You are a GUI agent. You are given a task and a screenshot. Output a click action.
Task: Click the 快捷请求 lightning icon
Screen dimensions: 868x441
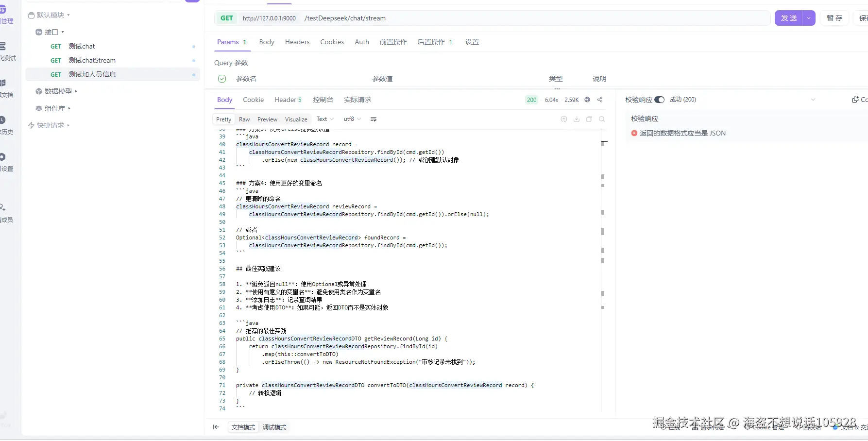[x=31, y=125]
